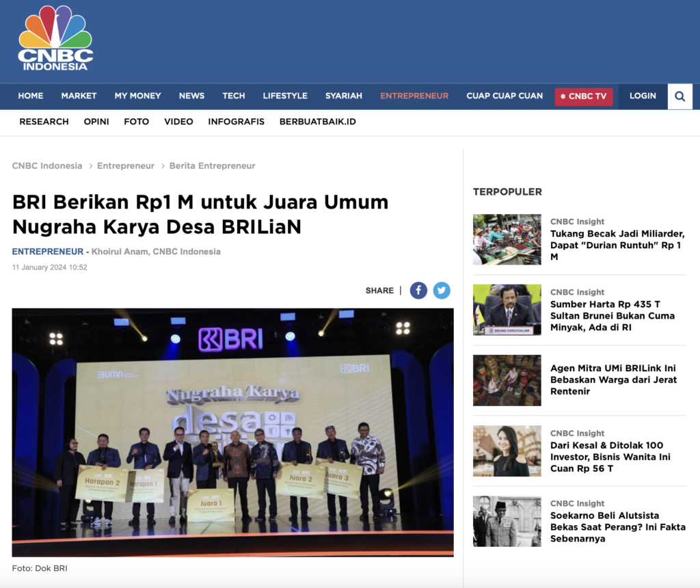The width and height of the screenshot is (700, 588).
Task: Click Berita Entrepreneur breadcrumb
Action: (x=212, y=166)
